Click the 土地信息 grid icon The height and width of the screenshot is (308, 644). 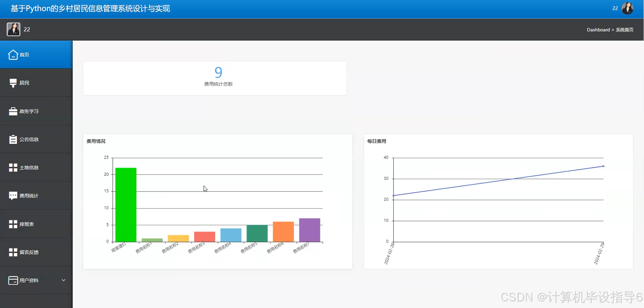13,168
